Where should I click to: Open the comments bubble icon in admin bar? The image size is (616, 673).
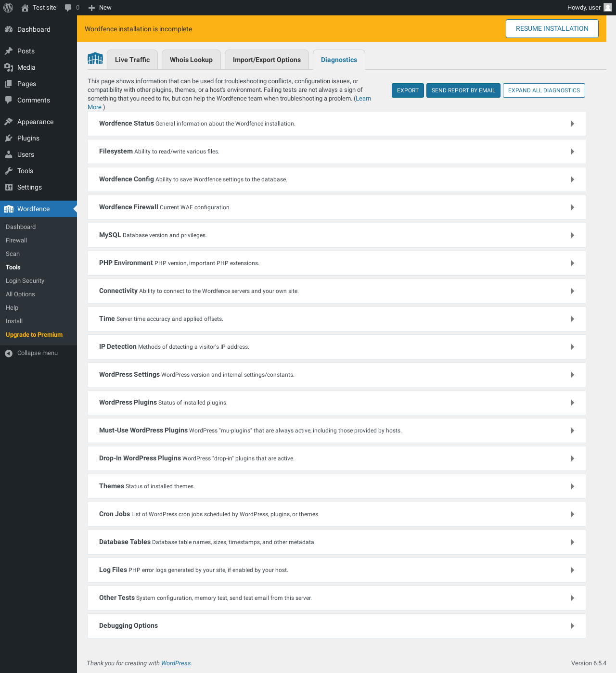coord(68,8)
